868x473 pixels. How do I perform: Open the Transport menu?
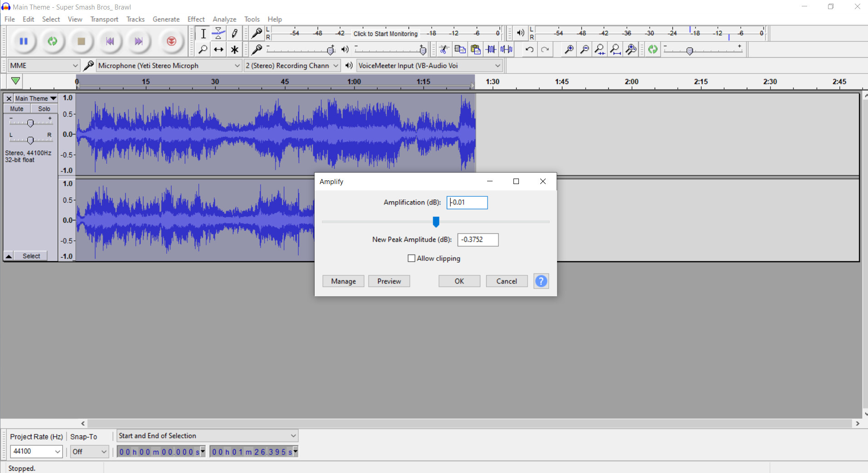(104, 19)
